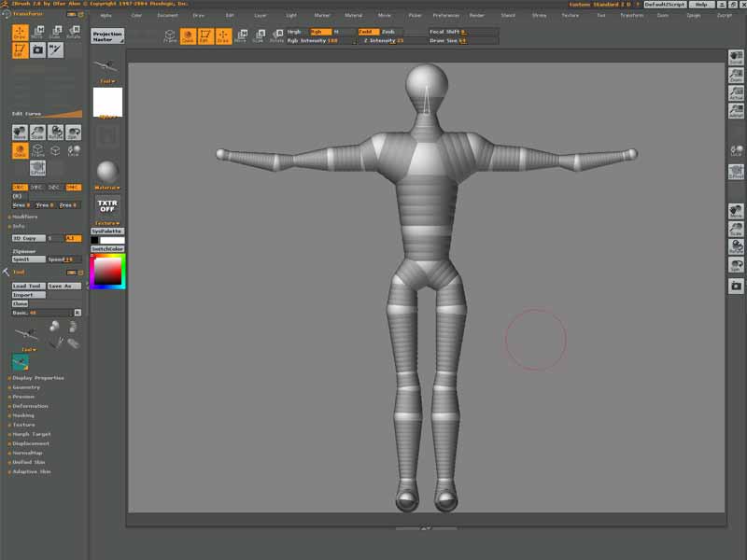
Task: Expand the Deformation subpalette
Action: [30, 406]
